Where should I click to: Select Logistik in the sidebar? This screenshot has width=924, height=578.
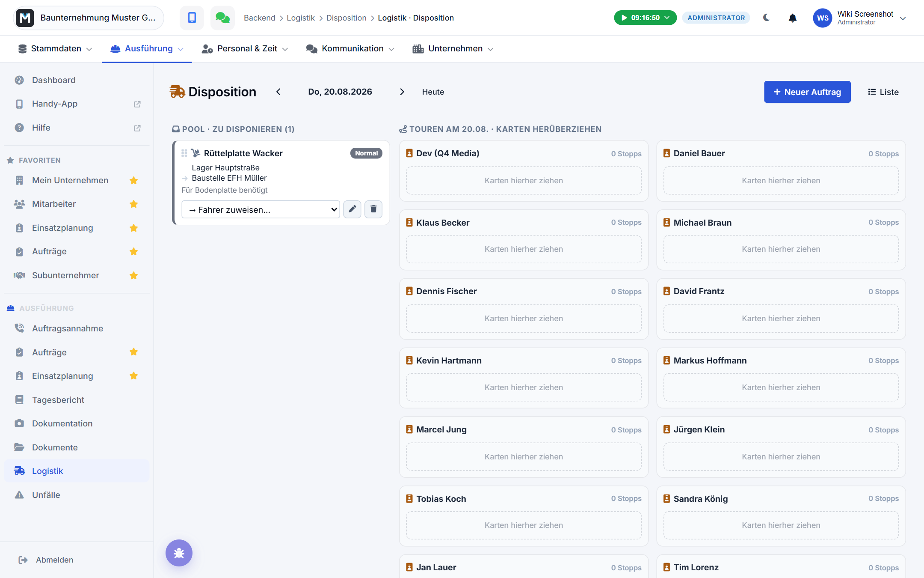click(77, 471)
